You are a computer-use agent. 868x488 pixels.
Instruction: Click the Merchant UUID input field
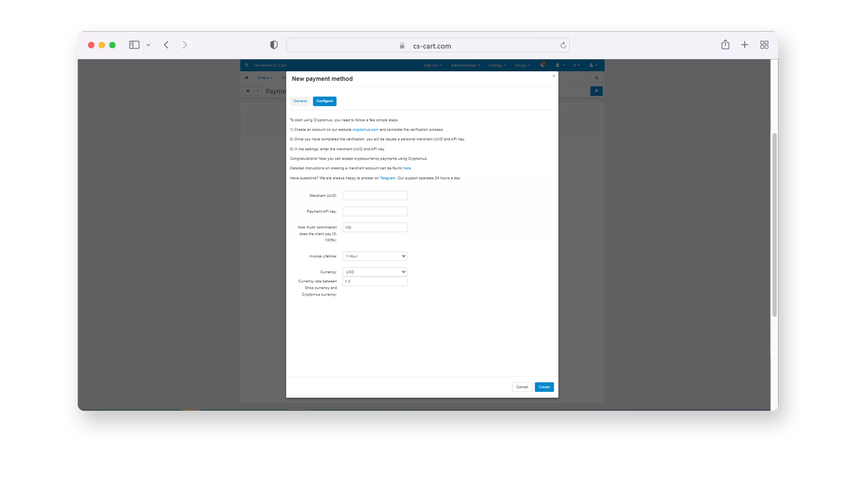click(x=375, y=196)
